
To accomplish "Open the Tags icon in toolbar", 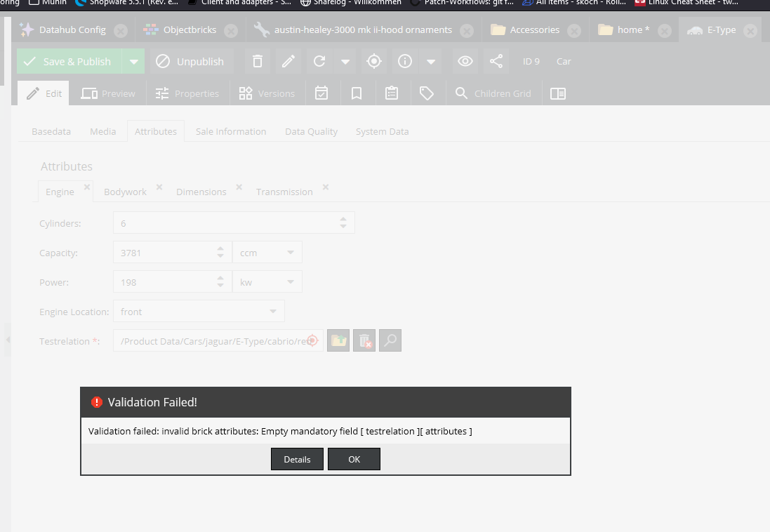I will [x=427, y=93].
